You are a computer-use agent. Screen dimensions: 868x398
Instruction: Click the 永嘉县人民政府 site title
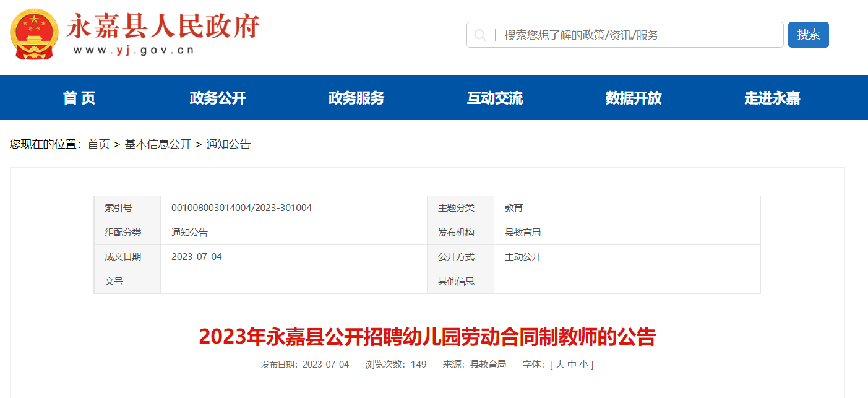pos(163,26)
